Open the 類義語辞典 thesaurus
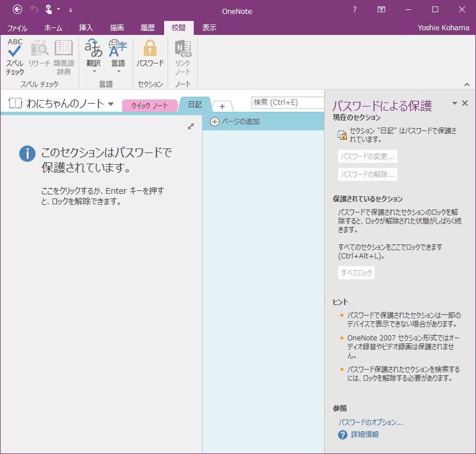 (x=64, y=57)
